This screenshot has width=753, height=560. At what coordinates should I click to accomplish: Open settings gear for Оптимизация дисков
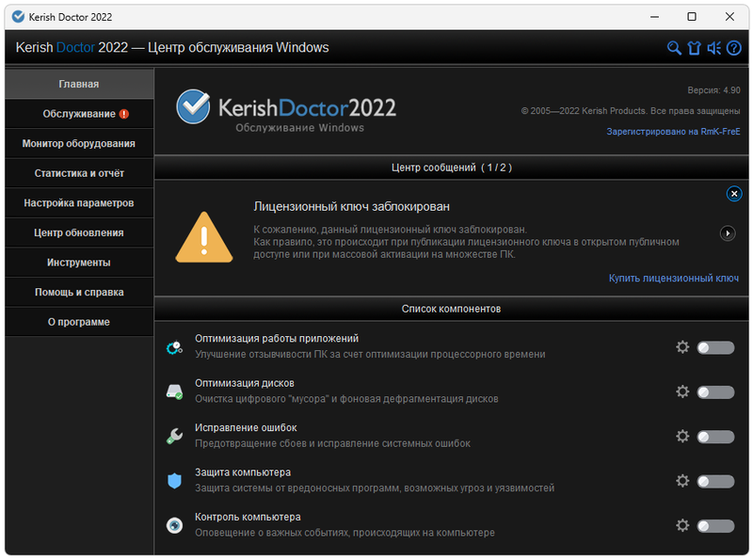(x=682, y=392)
